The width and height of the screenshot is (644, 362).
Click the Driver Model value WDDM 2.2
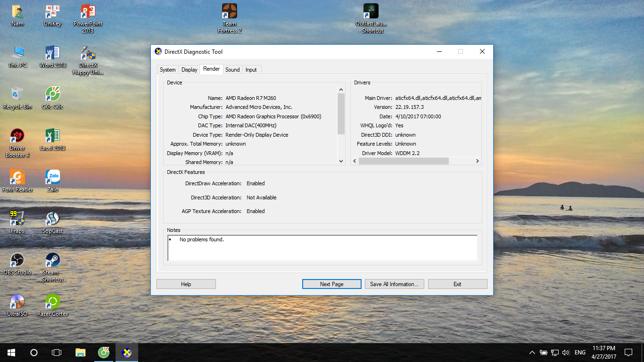click(x=407, y=153)
